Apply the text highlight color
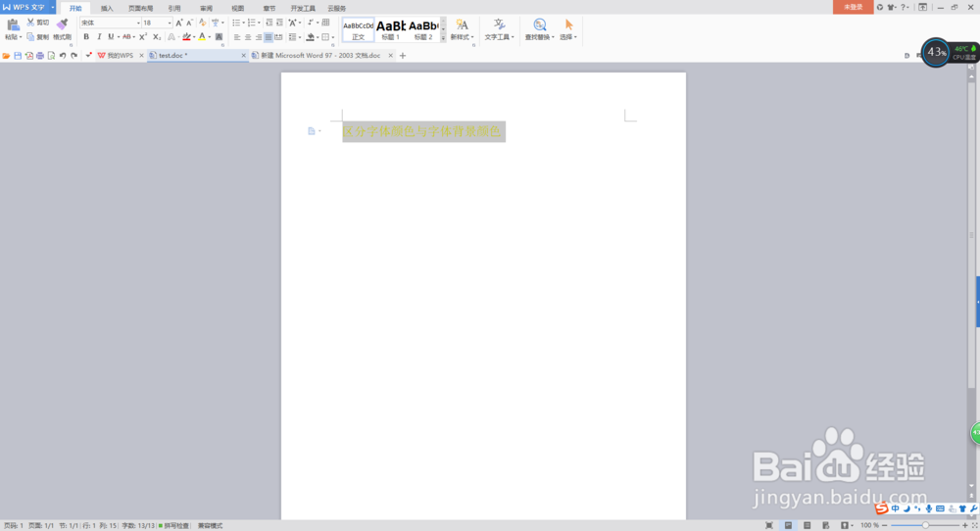 [x=186, y=37]
